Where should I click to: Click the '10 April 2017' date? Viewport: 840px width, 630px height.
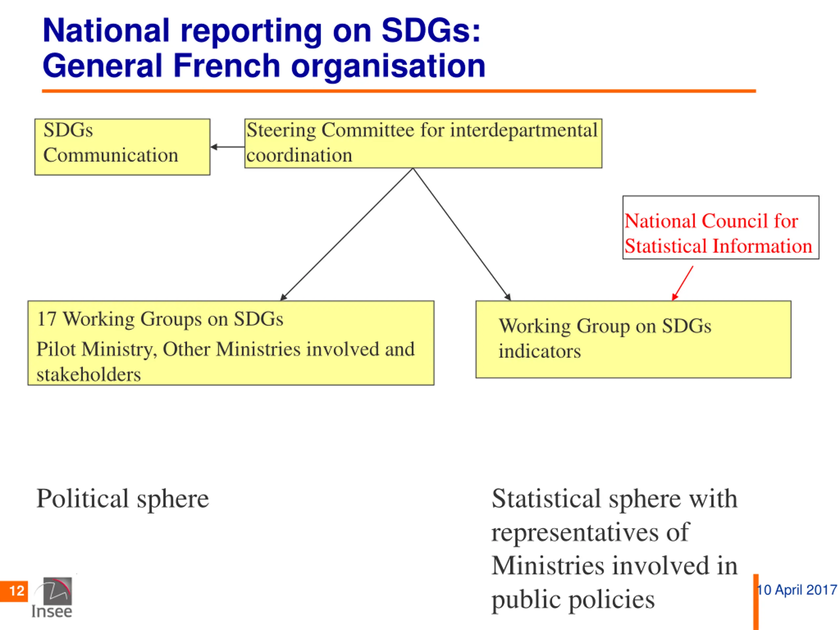click(797, 590)
